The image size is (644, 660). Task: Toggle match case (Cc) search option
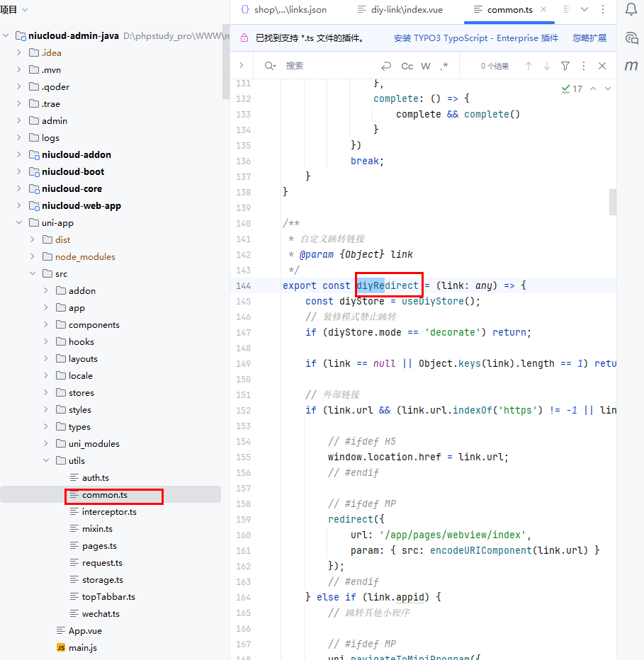pos(407,66)
